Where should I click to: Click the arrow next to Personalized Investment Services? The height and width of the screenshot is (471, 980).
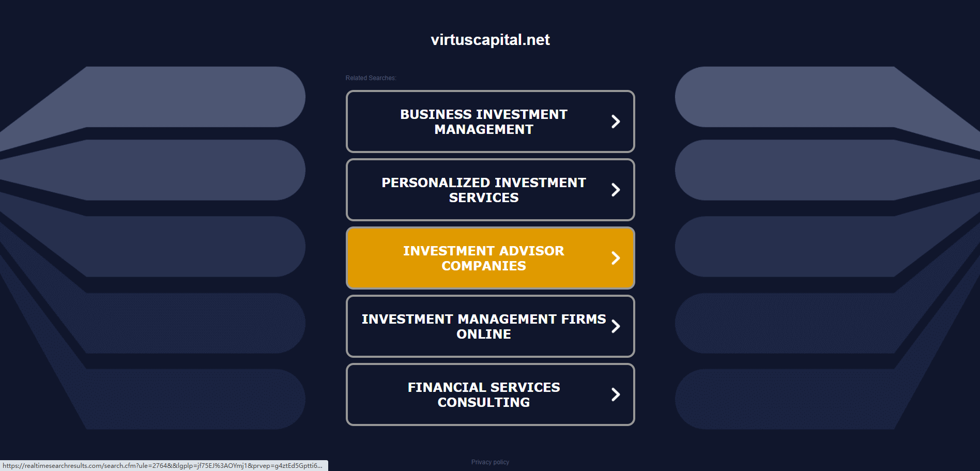615,190
